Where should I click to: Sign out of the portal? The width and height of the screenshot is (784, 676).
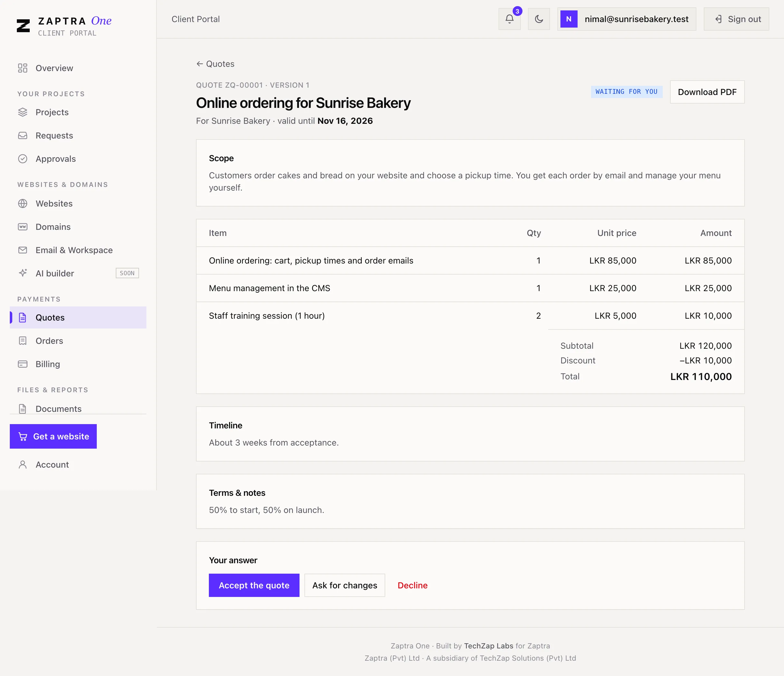[736, 19]
